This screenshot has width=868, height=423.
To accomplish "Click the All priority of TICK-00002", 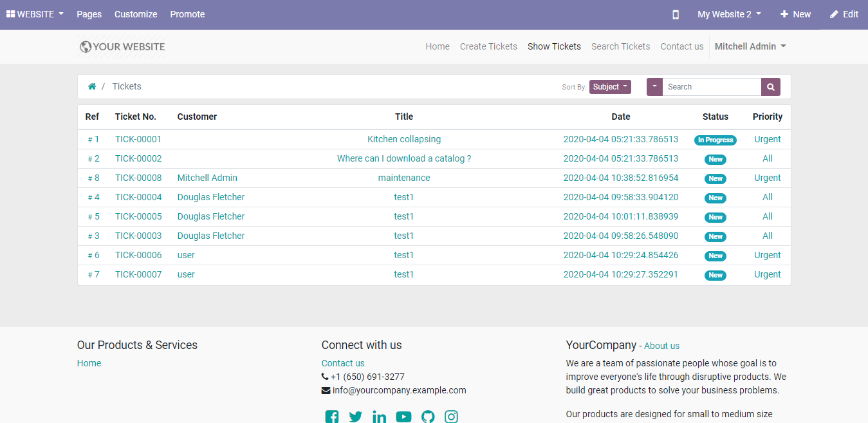I will pyautogui.click(x=768, y=158).
